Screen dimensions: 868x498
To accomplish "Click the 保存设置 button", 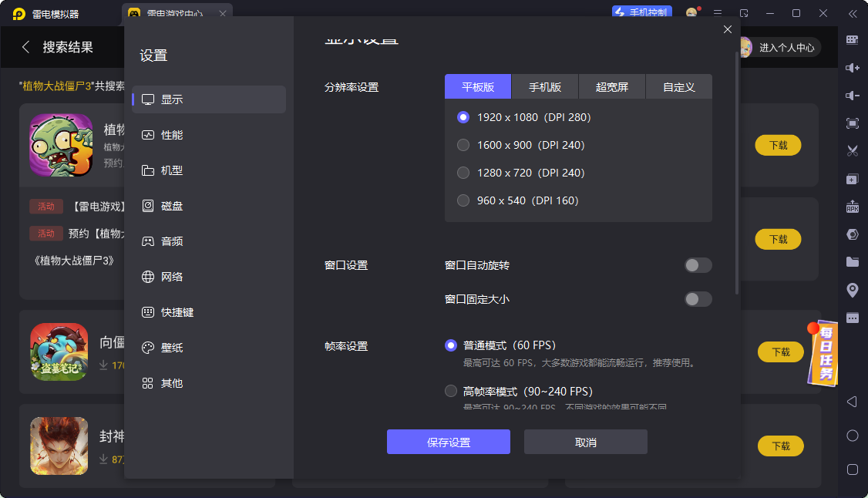I will pyautogui.click(x=448, y=442).
